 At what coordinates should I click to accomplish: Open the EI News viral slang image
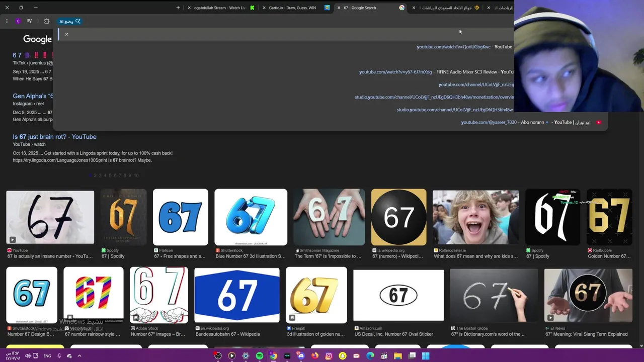(588, 295)
